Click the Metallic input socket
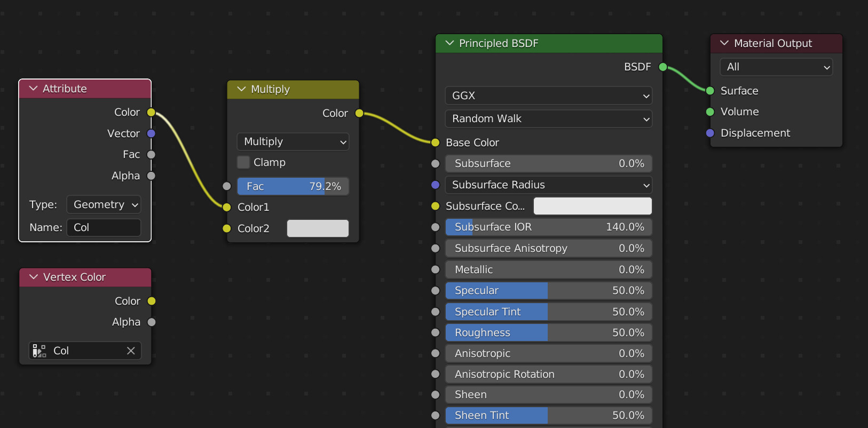This screenshot has height=428, width=868. (436, 270)
